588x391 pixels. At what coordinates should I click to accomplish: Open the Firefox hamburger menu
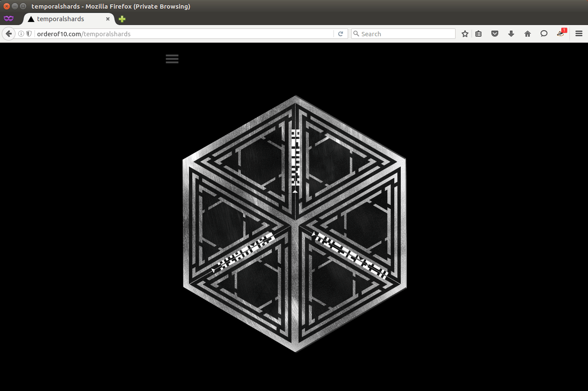click(579, 34)
